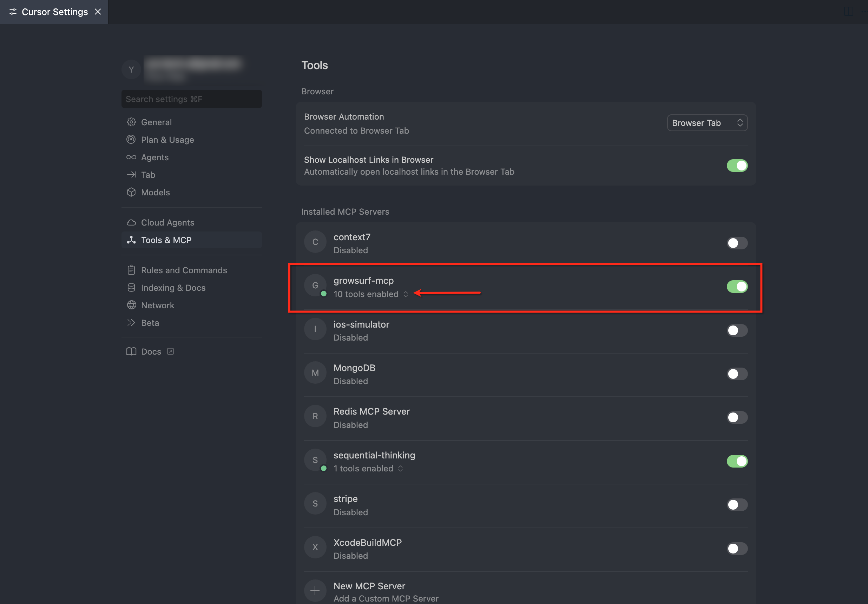Click the Network globe icon
This screenshot has width=868, height=604.
[x=131, y=305]
